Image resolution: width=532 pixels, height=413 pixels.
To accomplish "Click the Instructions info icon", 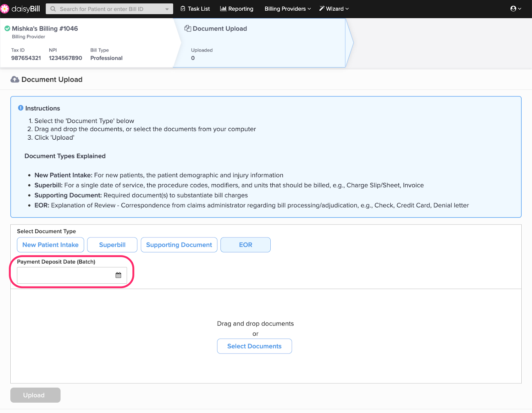I will tap(21, 108).
